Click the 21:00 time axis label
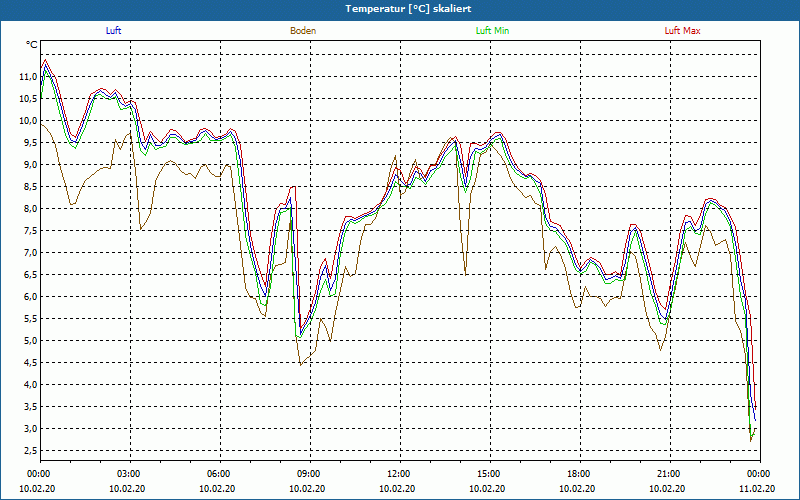 pyautogui.click(x=670, y=473)
